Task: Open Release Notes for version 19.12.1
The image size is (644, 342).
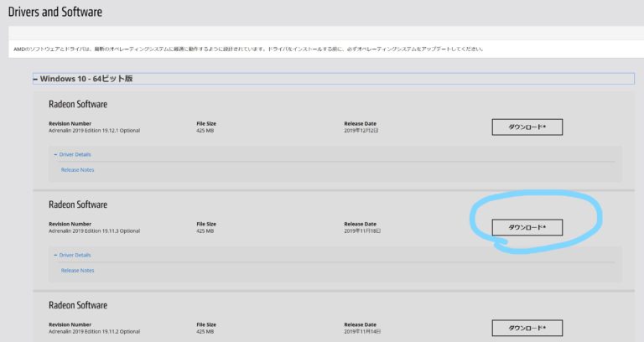Action: 77,170
